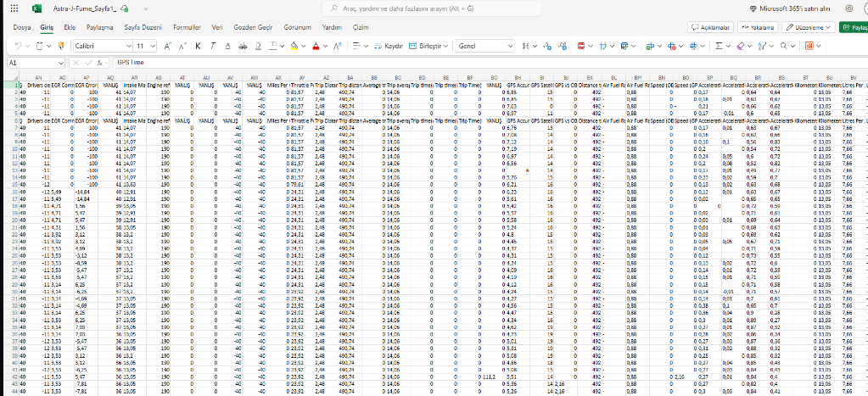Toggle double underline formatting

pyautogui.click(x=258, y=46)
